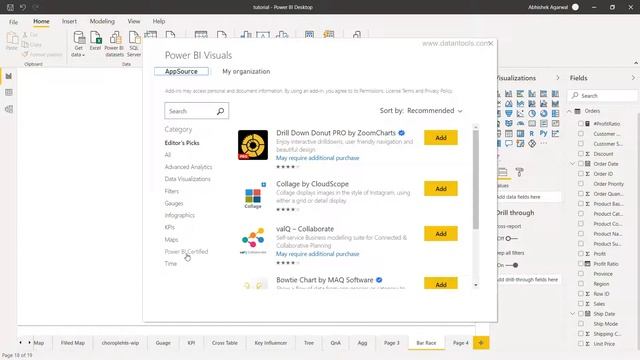640x360 pixels.
Task: Collapse the ribbon with the up chevron
Action: coord(636,63)
